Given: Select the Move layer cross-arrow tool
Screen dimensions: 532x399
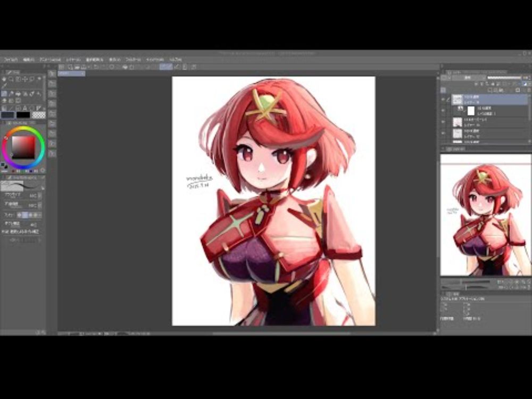Looking at the screenshot, I should (x=25, y=79).
